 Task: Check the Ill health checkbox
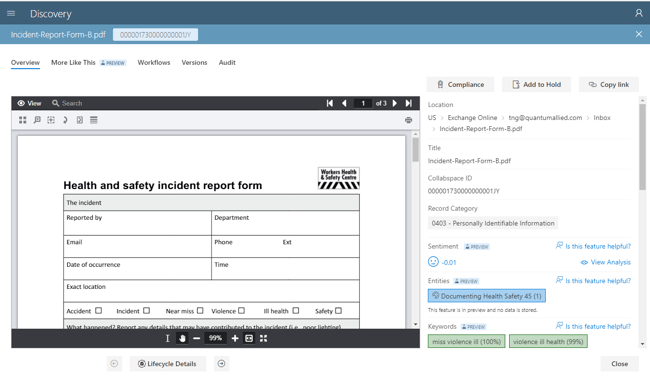tap(296, 311)
